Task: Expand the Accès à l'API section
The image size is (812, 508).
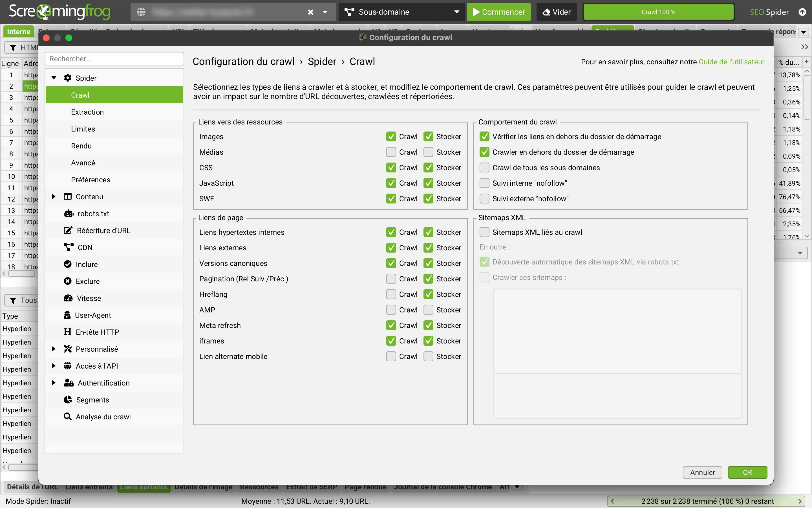Action: click(x=54, y=366)
